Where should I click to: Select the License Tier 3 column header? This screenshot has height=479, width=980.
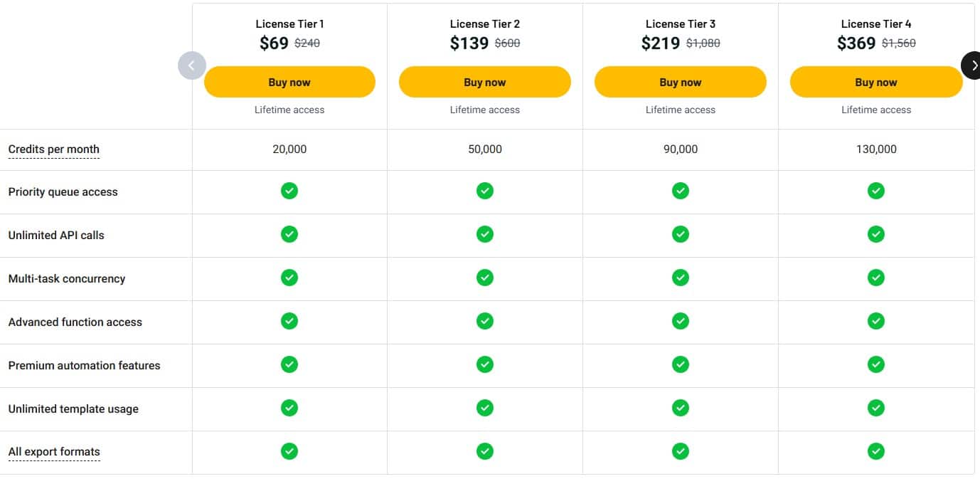tap(680, 23)
